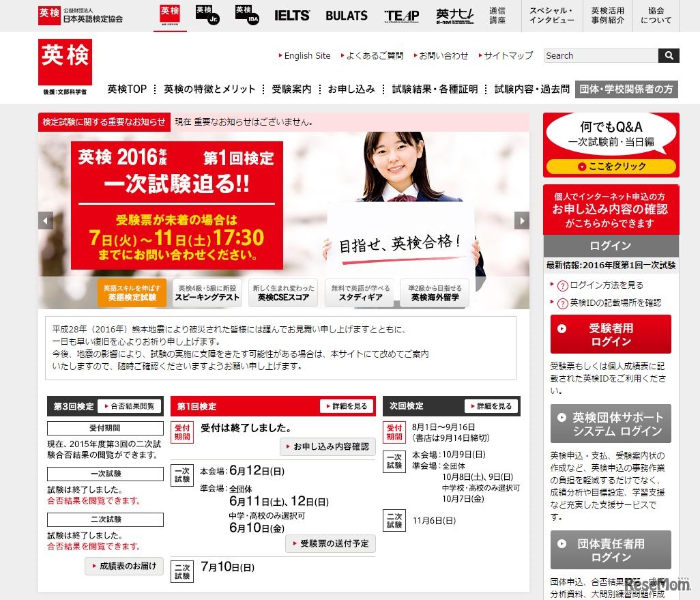Click the 受験者用ログイン red button
The image size is (700, 600).
[611, 334]
